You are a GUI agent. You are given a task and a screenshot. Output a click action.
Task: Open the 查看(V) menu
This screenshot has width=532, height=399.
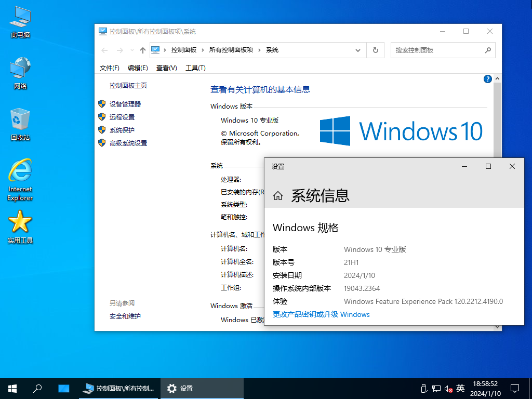click(x=167, y=68)
